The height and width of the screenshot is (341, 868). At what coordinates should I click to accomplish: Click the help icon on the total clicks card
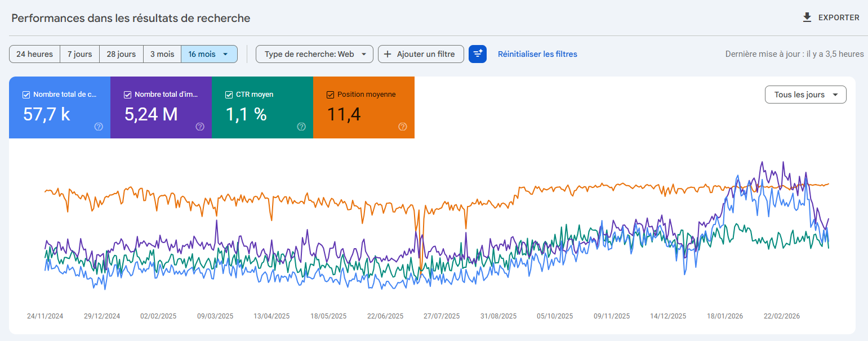coord(99,127)
